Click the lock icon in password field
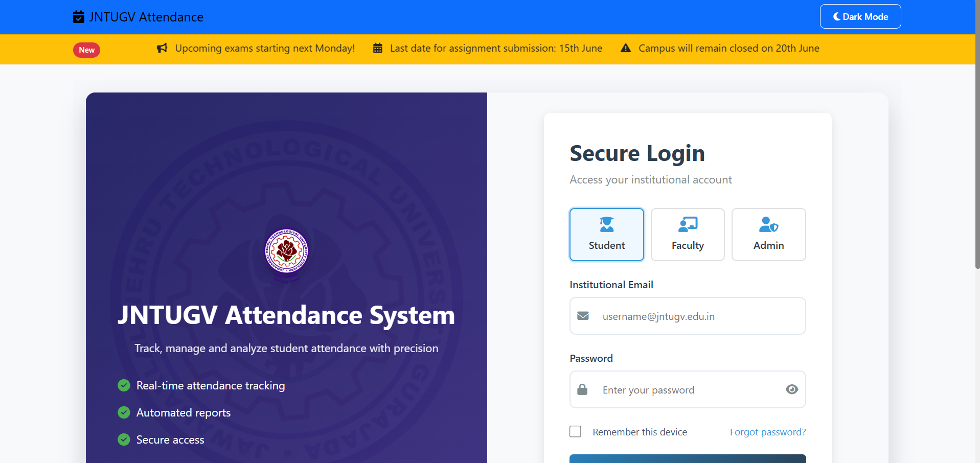Image resolution: width=980 pixels, height=463 pixels. (x=582, y=389)
